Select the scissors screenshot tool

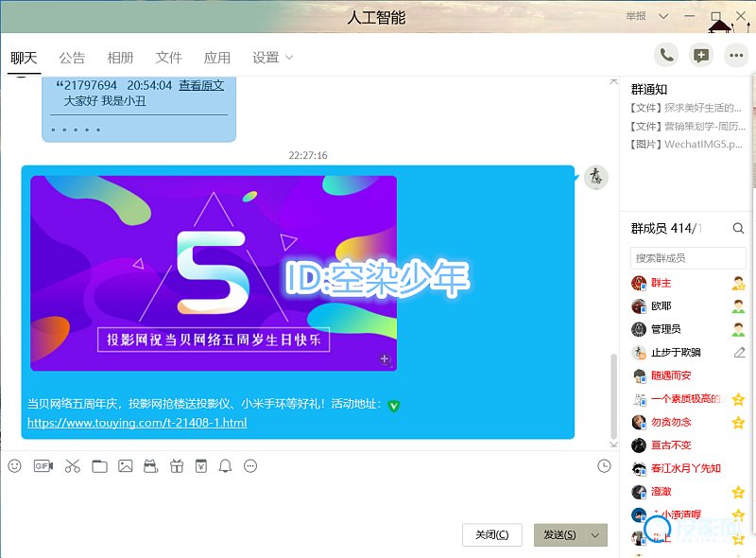pos(73,466)
